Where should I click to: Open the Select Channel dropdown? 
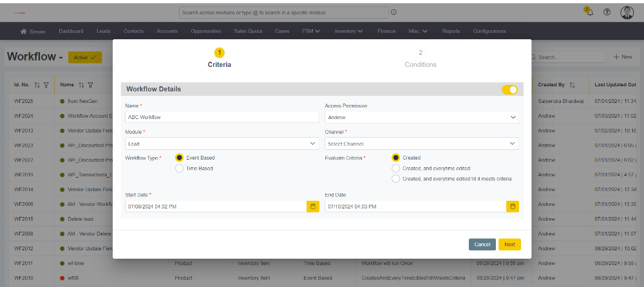click(x=421, y=144)
